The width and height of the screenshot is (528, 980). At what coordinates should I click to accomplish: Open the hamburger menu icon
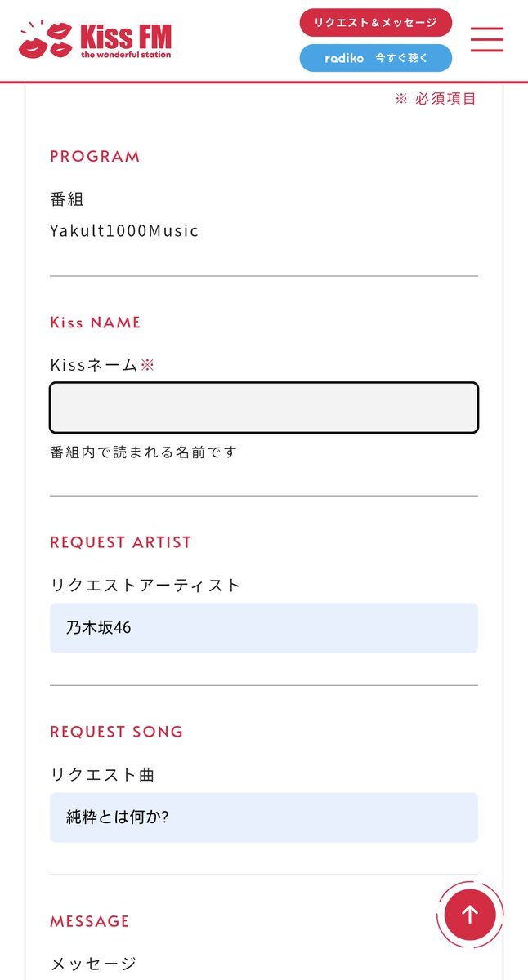point(486,39)
